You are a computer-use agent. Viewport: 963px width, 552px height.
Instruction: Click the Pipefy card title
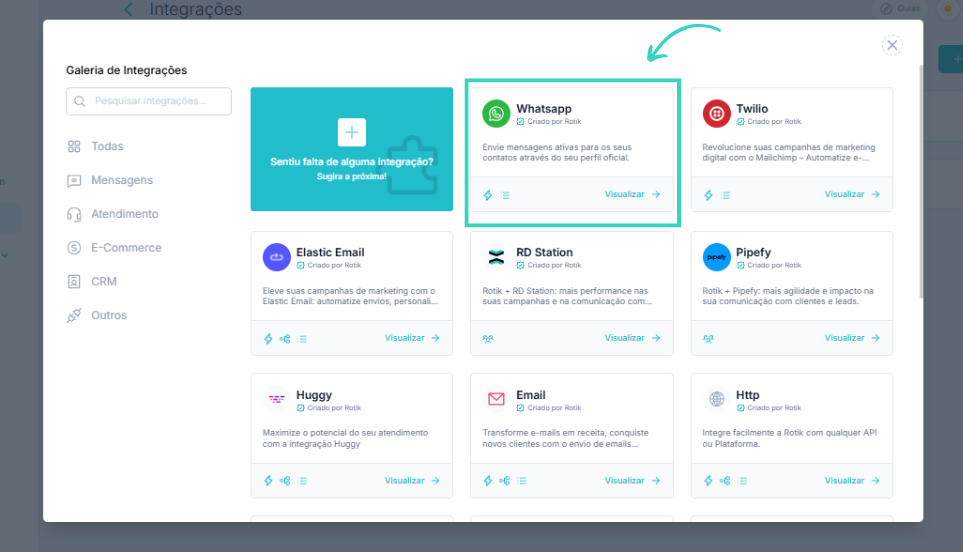(x=753, y=252)
